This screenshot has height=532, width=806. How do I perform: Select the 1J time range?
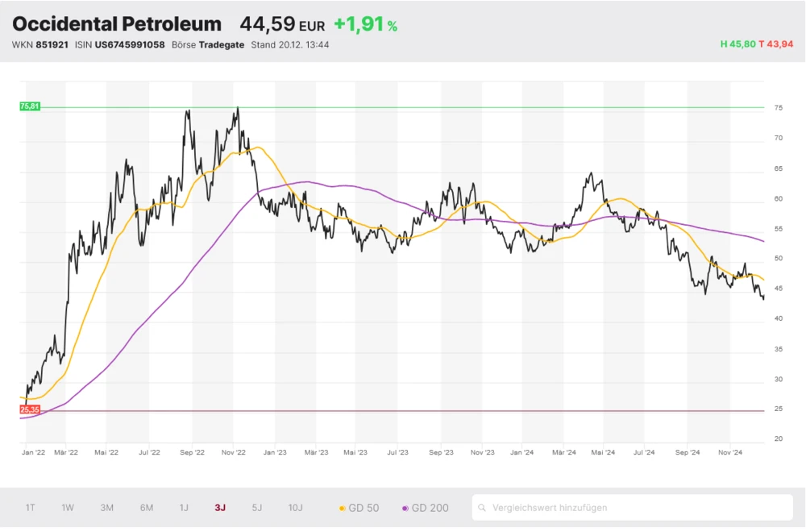coord(184,508)
